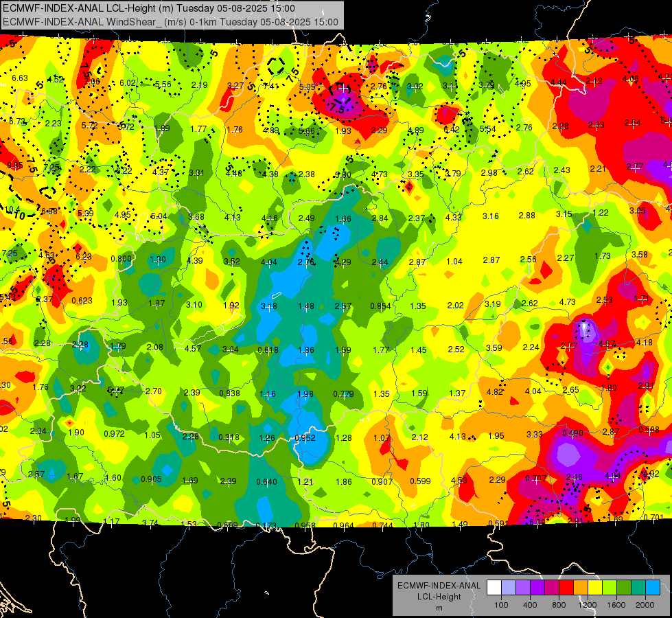Click the grid value 0.905
Viewport: 672px width, 618px height.
[151, 479]
